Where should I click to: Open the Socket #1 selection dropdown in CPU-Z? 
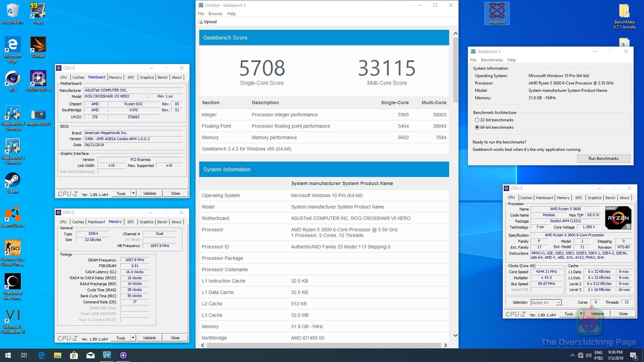click(545, 302)
